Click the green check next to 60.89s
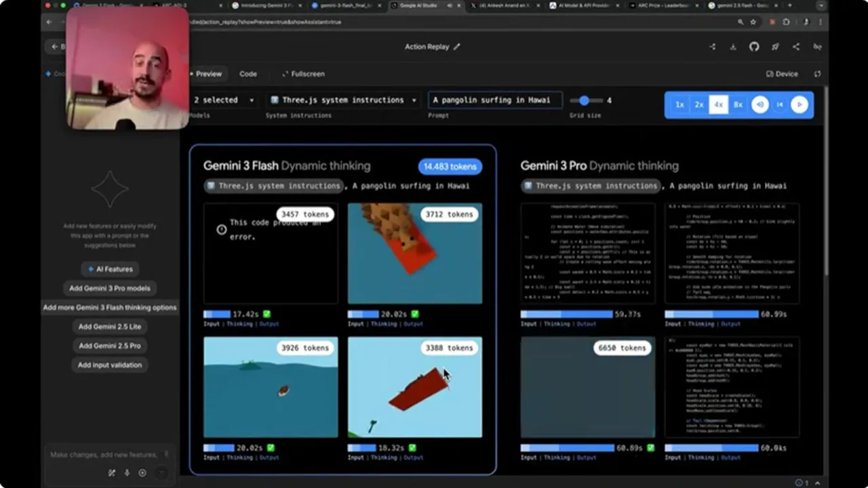 click(x=650, y=448)
